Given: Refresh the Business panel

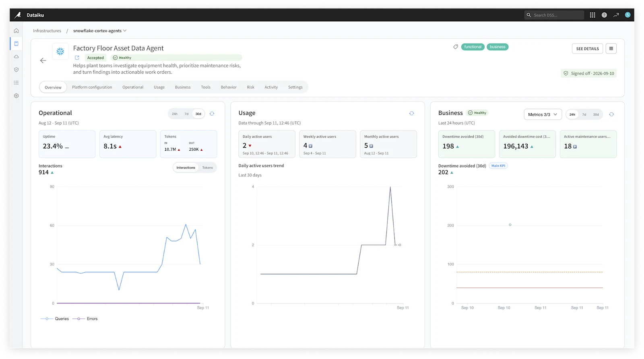Looking at the screenshot, I should point(611,114).
